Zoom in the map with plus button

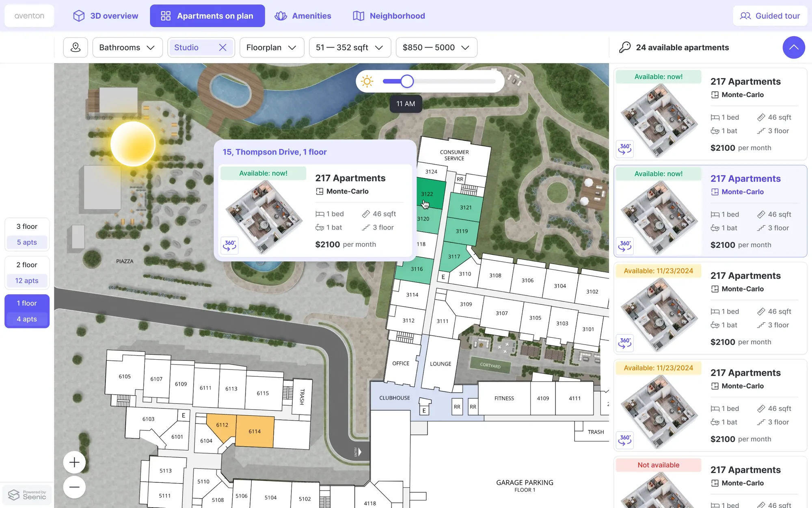74,462
